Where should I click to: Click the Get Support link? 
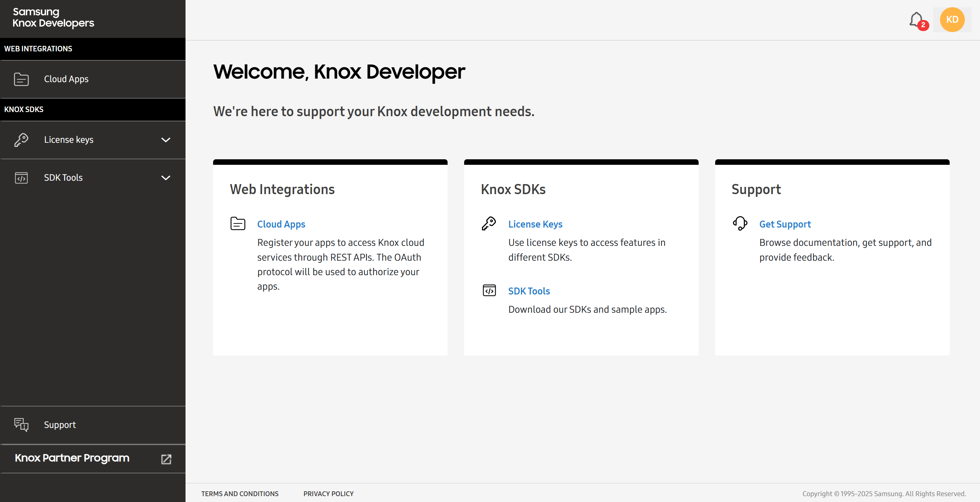click(785, 224)
